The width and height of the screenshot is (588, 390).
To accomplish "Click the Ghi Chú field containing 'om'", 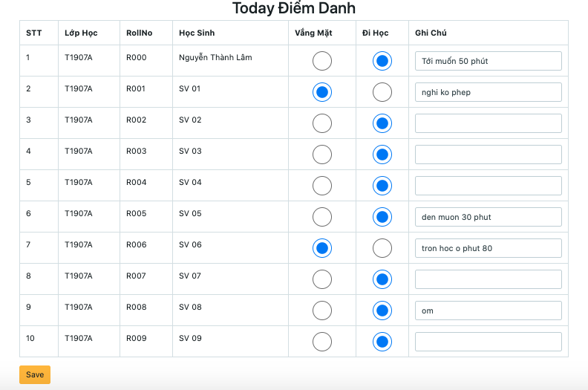I will point(488,311).
